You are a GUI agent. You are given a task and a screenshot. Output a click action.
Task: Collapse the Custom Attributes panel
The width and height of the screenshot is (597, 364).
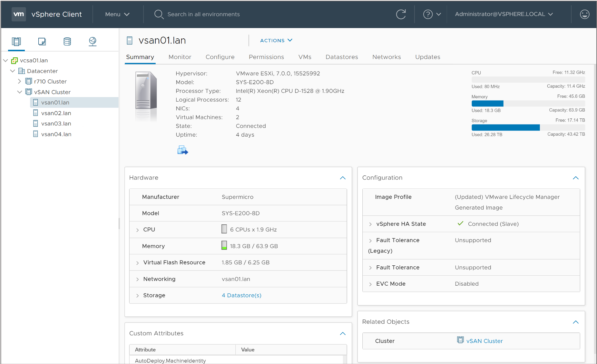pyautogui.click(x=343, y=334)
